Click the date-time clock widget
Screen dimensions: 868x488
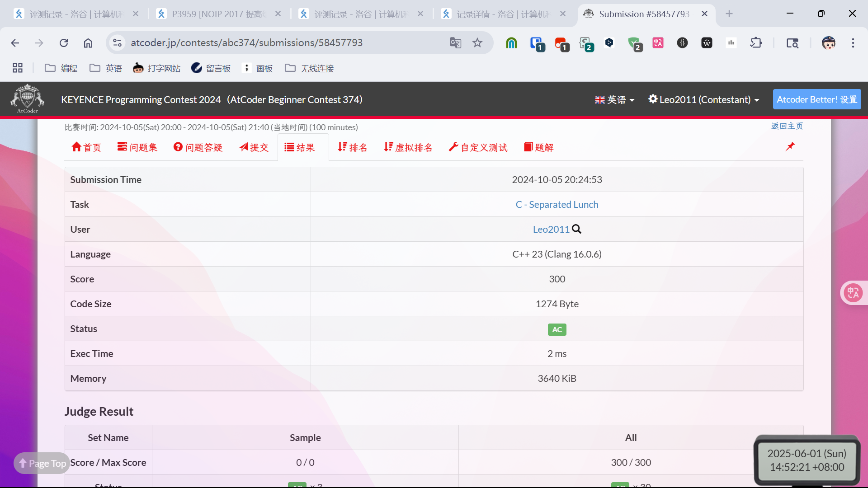807,460
